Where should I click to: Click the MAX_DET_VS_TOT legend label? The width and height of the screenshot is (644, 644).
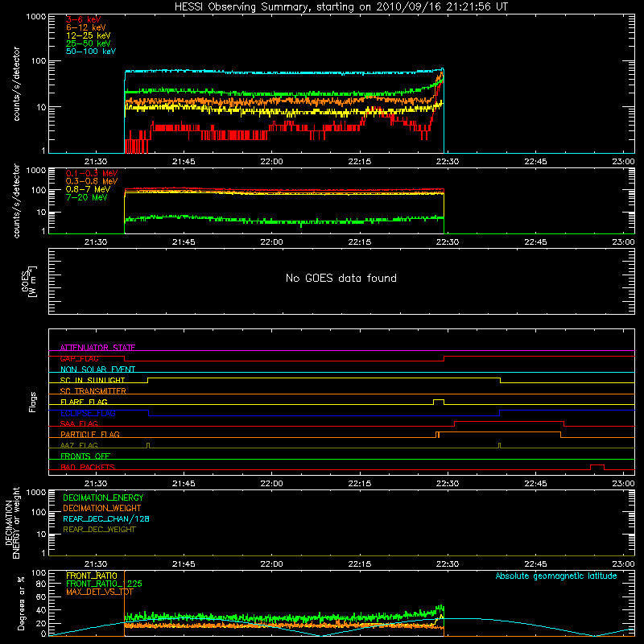100,592
